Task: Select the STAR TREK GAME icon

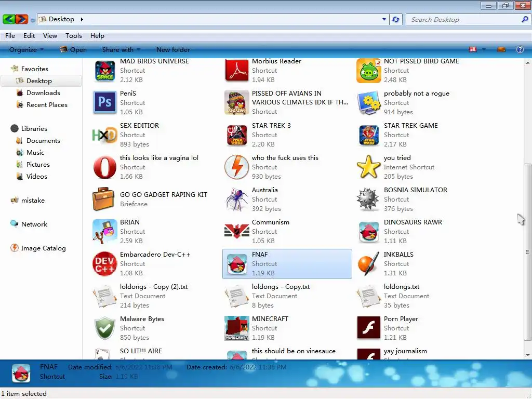Action: (x=369, y=135)
